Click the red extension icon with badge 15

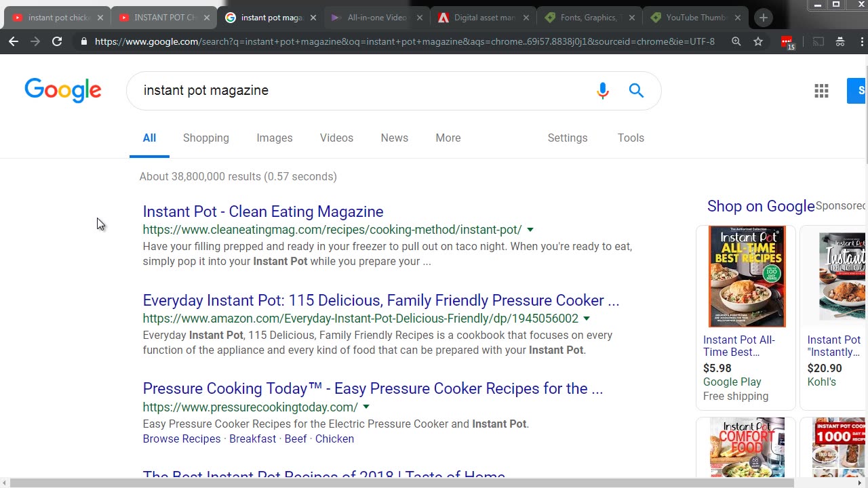click(787, 42)
